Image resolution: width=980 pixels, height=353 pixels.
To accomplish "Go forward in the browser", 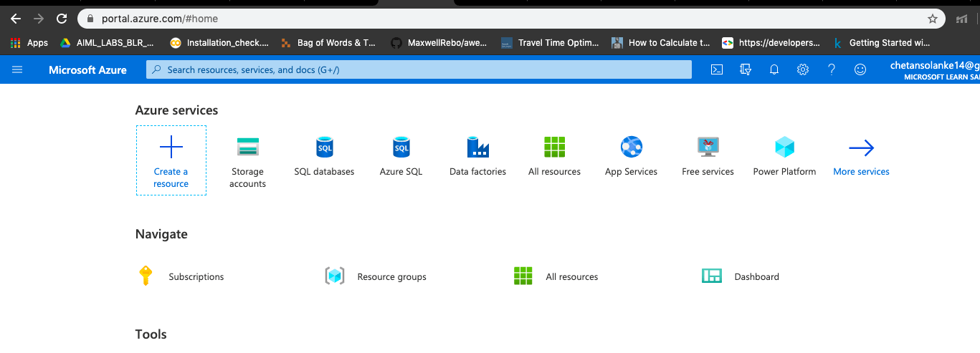I will coord(38,19).
